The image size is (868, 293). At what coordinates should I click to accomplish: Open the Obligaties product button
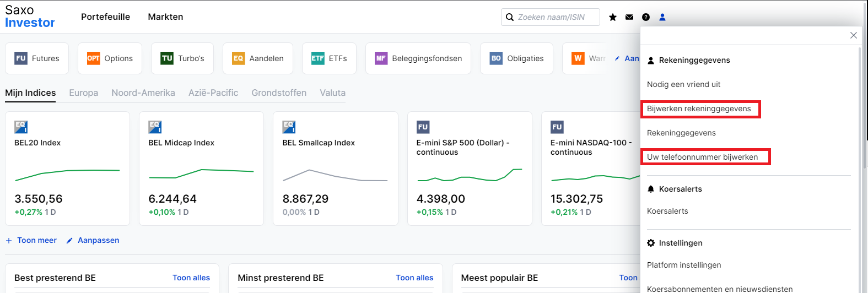(x=516, y=58)
